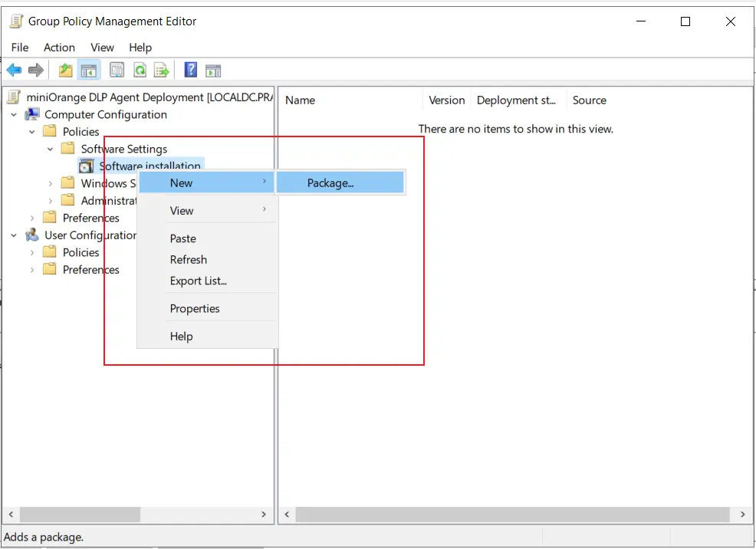Toggle the Show/Hide Action Pane icon
This screenshot has width=756, height=549.
point(213,70)
